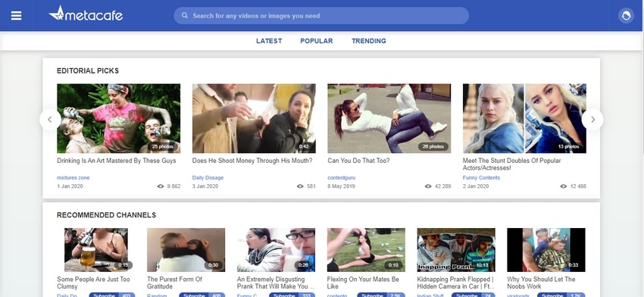This screenshot has height=297, width=644.
Task: Play the Extremely Disgusting Prank video thumbnail
Action: pos(276,250)
